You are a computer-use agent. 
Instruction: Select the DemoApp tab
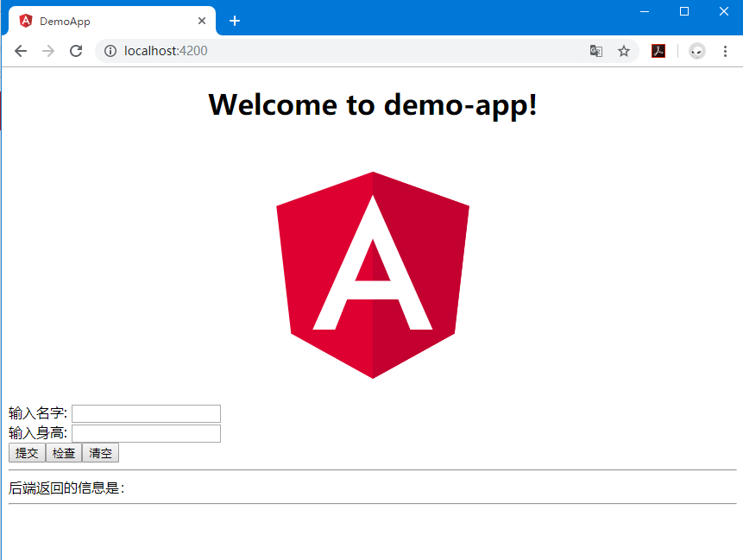112,21
